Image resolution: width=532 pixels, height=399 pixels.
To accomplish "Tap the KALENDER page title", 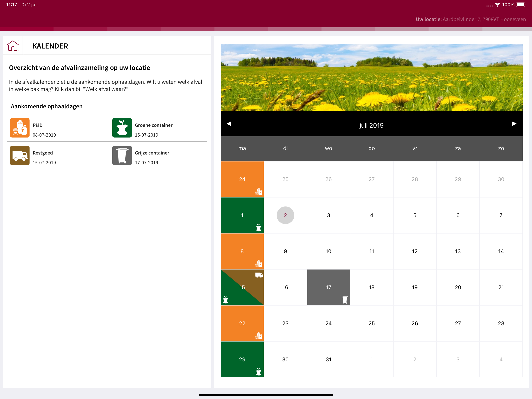I will 50,46.
